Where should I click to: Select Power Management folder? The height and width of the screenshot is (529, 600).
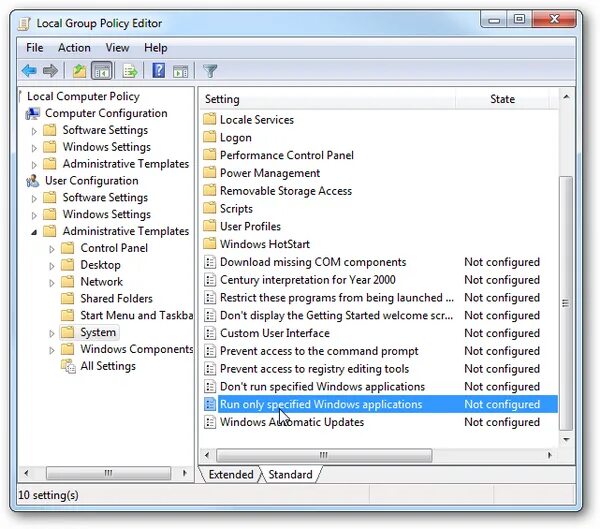pyautogui.click(x=270, y=173)
